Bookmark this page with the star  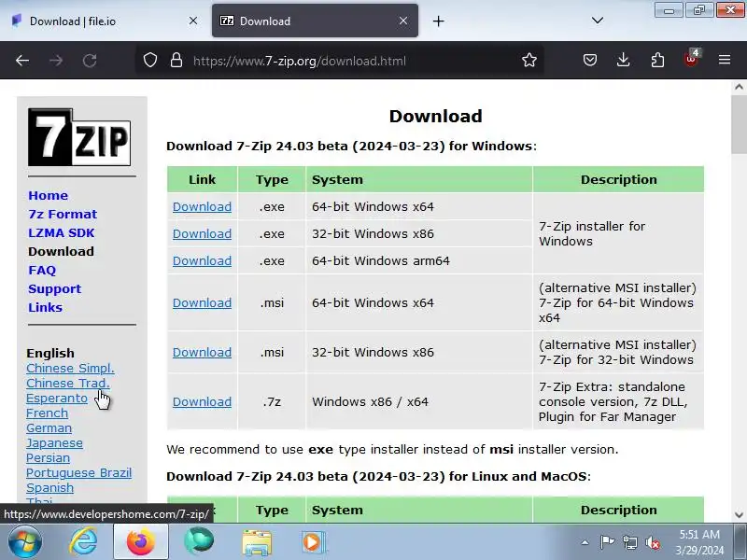[529, 61]
